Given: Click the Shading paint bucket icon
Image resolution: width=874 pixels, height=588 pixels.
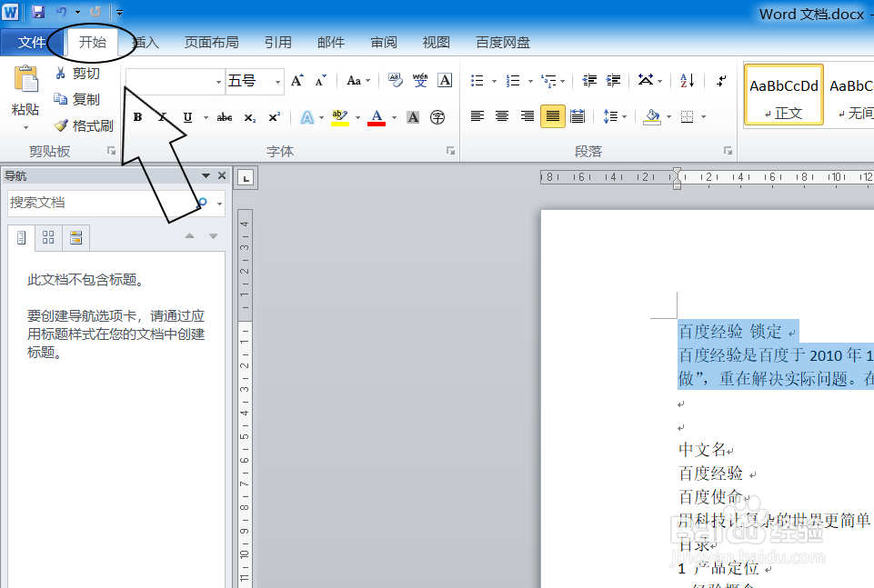Looking at the screenshot, I should [652, 115].
